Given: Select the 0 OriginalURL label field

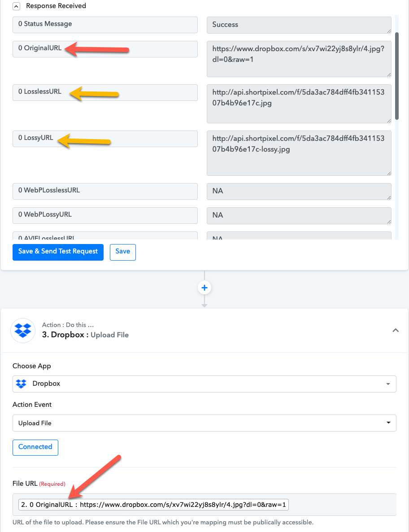Looking at the screenshot, I should click(x=105, y=49).
